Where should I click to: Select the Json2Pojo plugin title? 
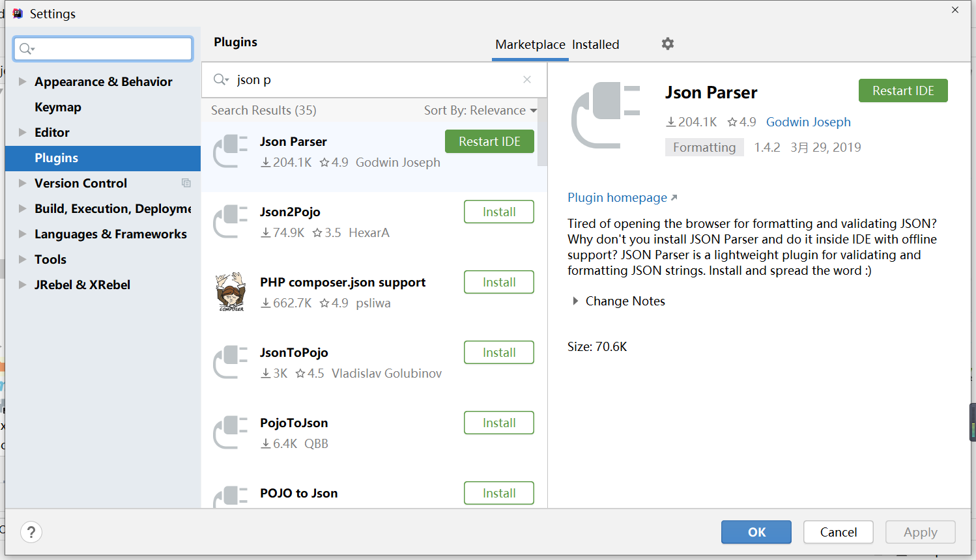290,212
